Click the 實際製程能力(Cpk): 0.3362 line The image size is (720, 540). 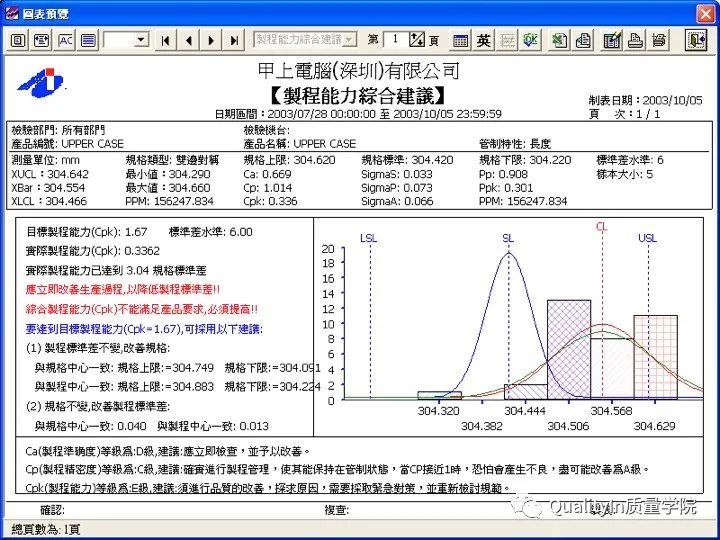(93, 251)
